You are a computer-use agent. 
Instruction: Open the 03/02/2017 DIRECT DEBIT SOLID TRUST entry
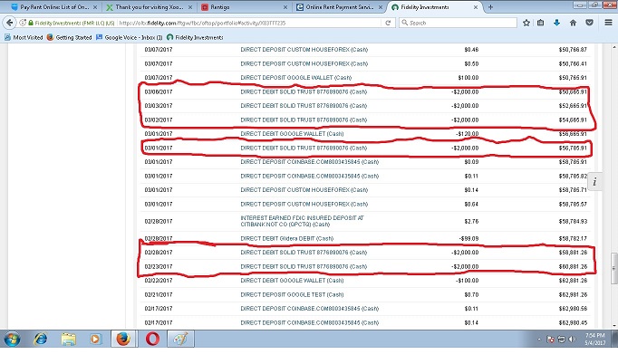point(304,120)
